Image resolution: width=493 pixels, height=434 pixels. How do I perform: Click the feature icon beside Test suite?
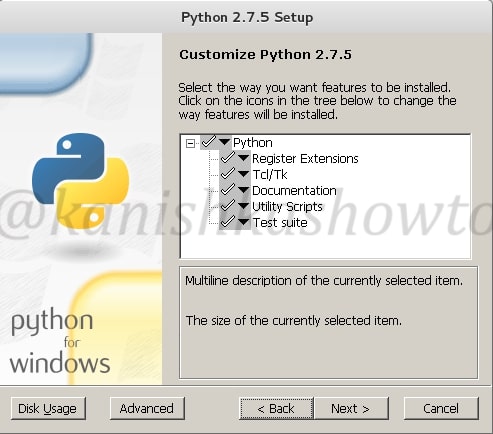[235, 222]
